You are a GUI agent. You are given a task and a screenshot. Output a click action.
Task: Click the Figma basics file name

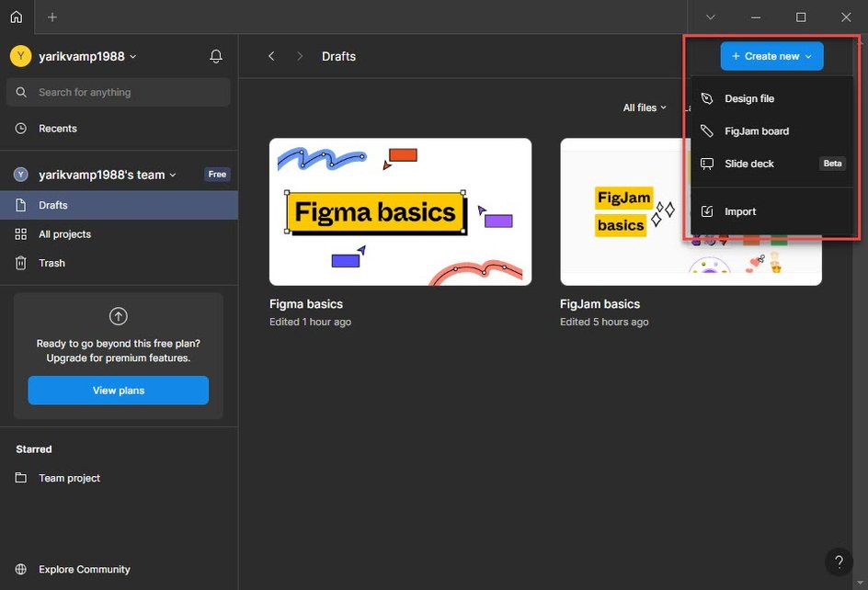[306, 304]
